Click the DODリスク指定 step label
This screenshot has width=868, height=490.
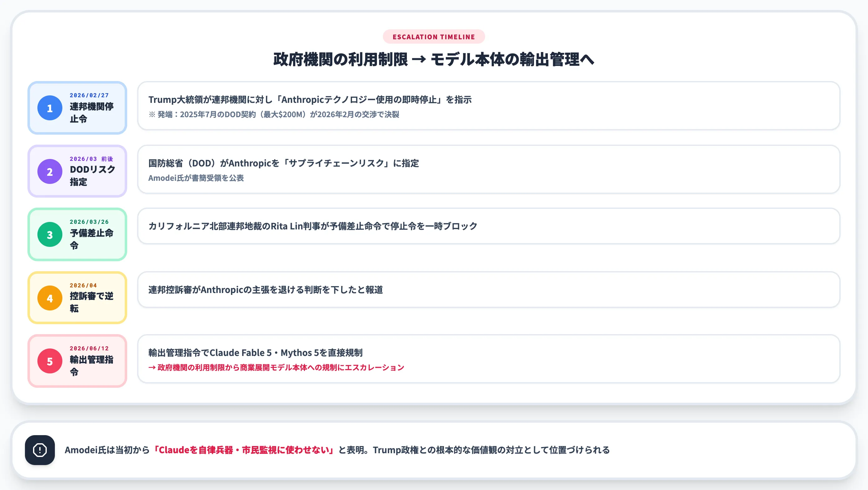point(93,176)
